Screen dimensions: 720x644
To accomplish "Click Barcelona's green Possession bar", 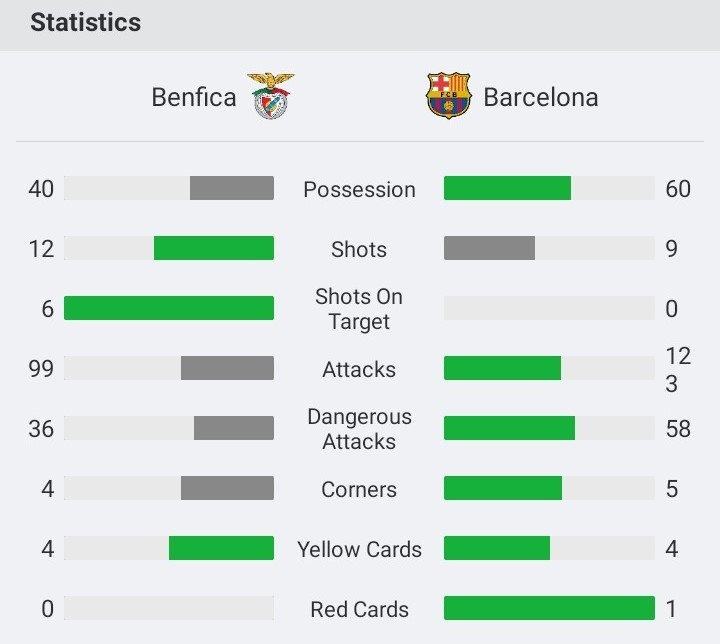I will [x=507, y=188].
